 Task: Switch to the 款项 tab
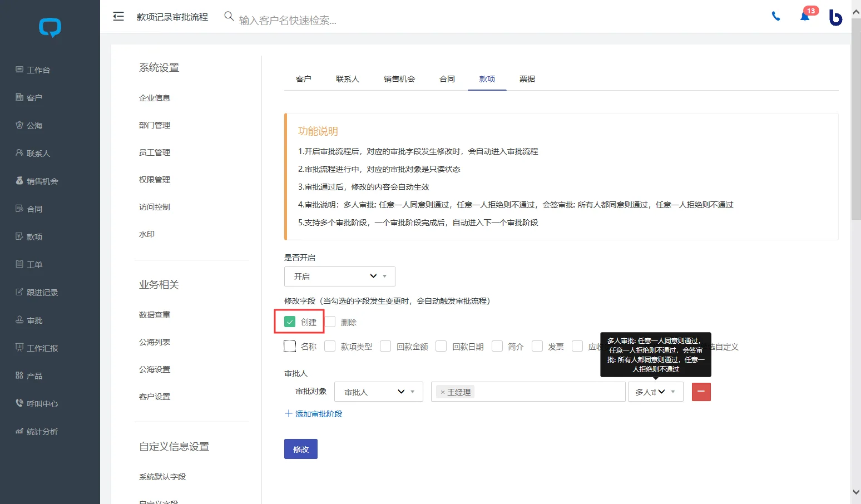tap(487, 79)
